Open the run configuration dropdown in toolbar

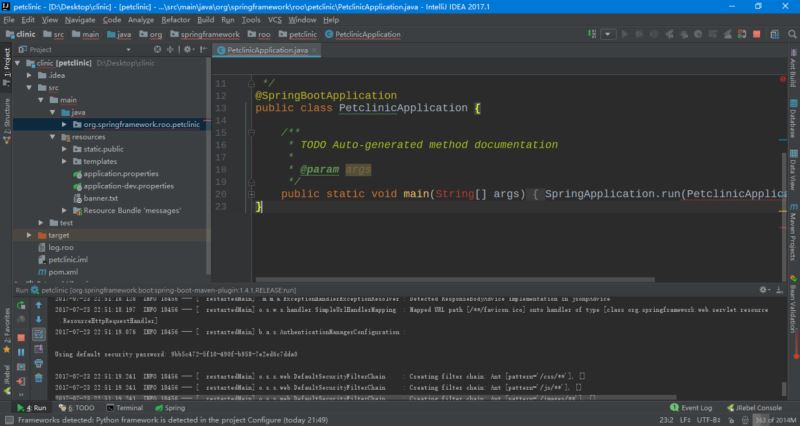[608, 34]
